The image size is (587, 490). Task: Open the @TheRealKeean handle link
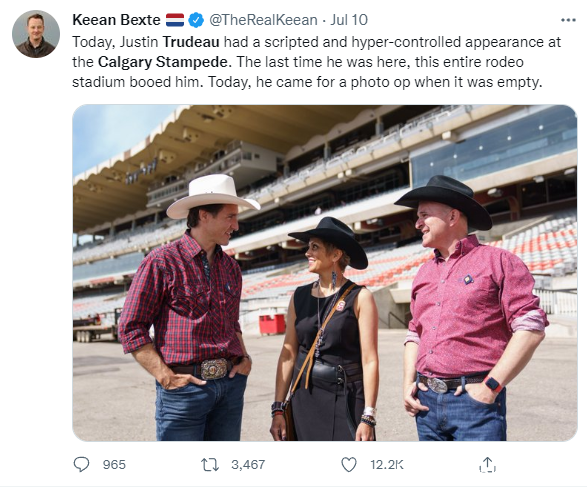pos(263,20)
